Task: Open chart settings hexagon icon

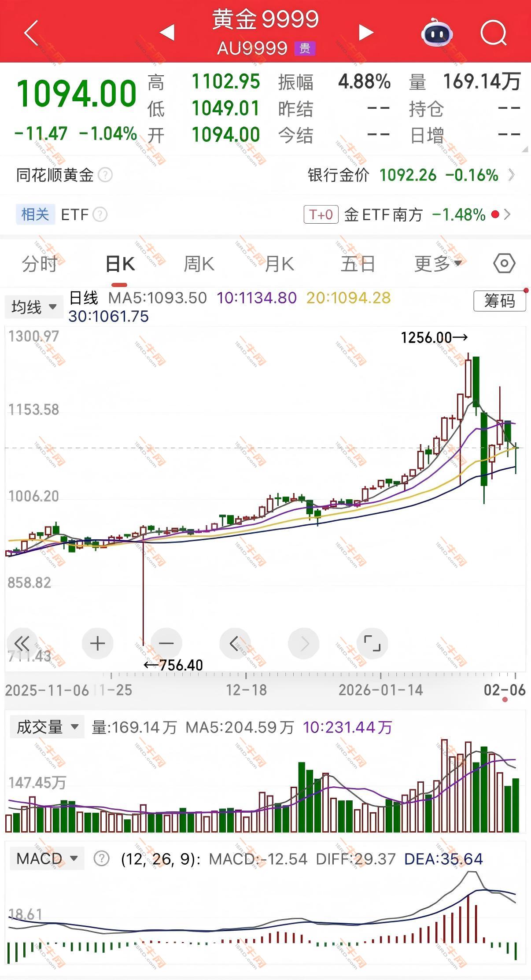Action: 504,264
